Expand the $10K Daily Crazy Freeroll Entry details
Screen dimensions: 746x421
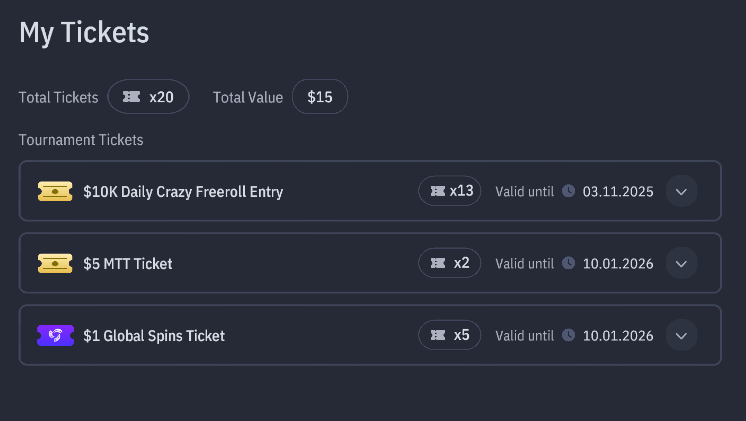click(x=681, y=191)
